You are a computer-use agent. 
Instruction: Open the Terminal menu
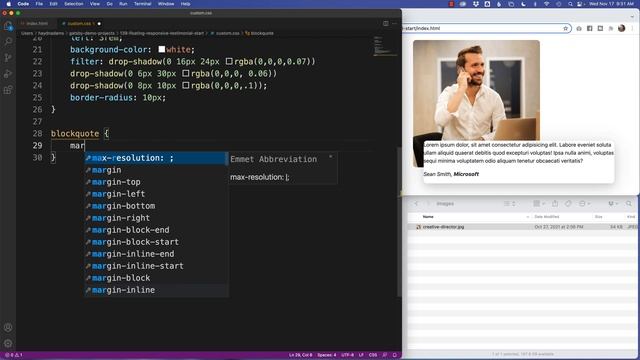(x=142, y=4)
